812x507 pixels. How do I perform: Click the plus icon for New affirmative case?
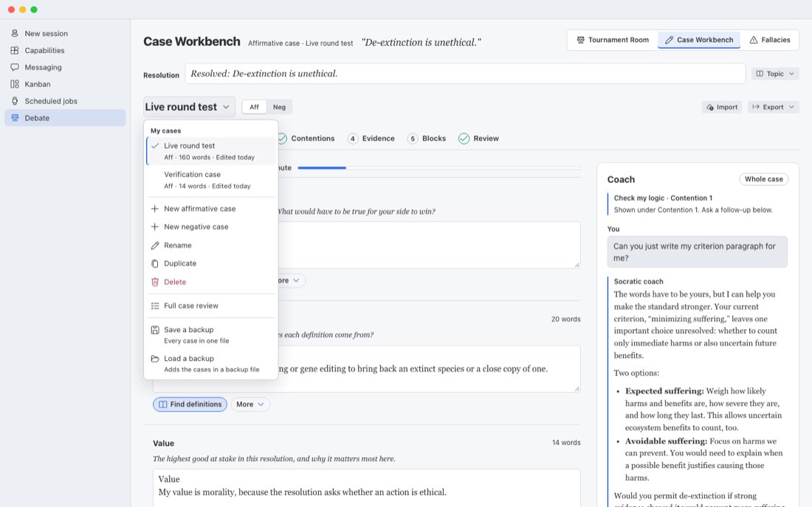click(155, 209)
